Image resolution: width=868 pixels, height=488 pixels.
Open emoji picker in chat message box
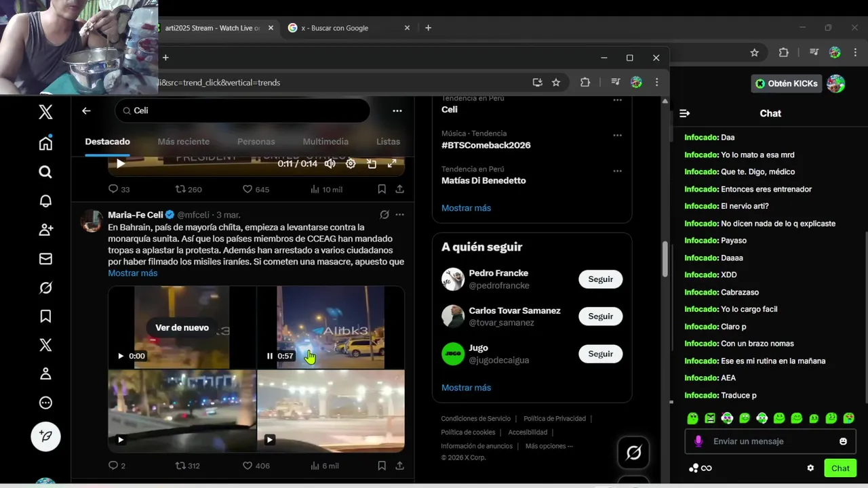(843, 441)
